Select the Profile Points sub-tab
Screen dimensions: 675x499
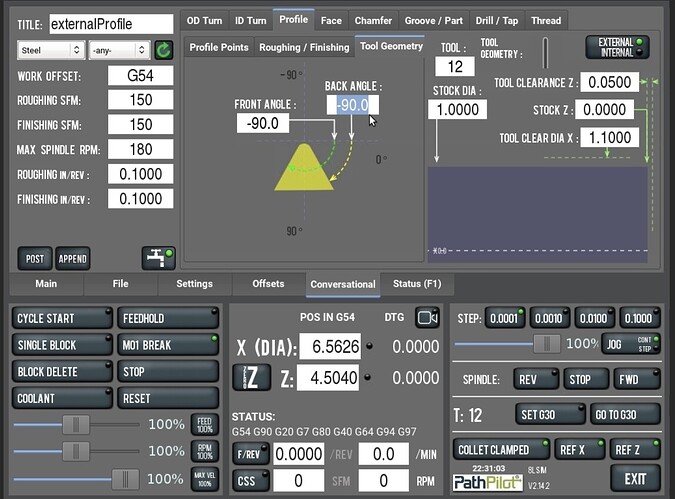219,47
